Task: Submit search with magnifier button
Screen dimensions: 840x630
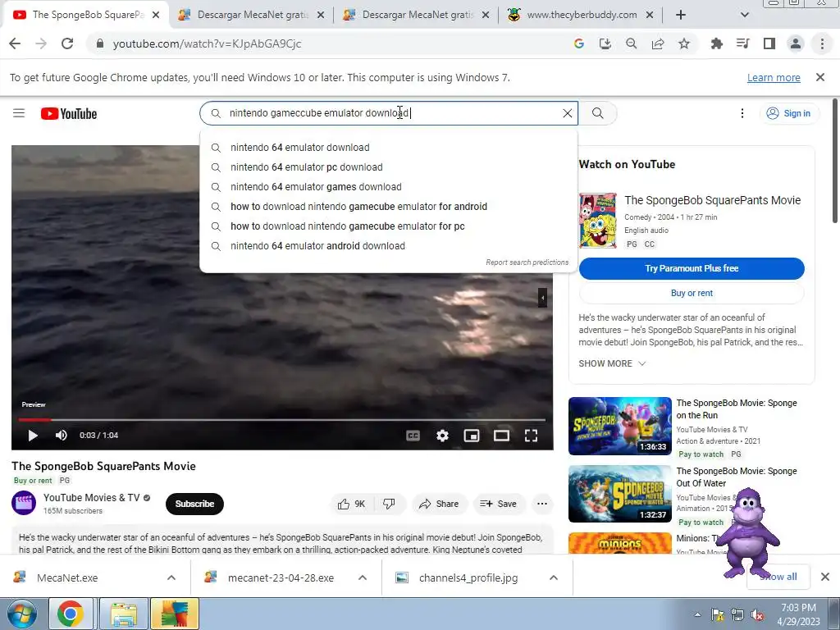Action: point(597,113)
